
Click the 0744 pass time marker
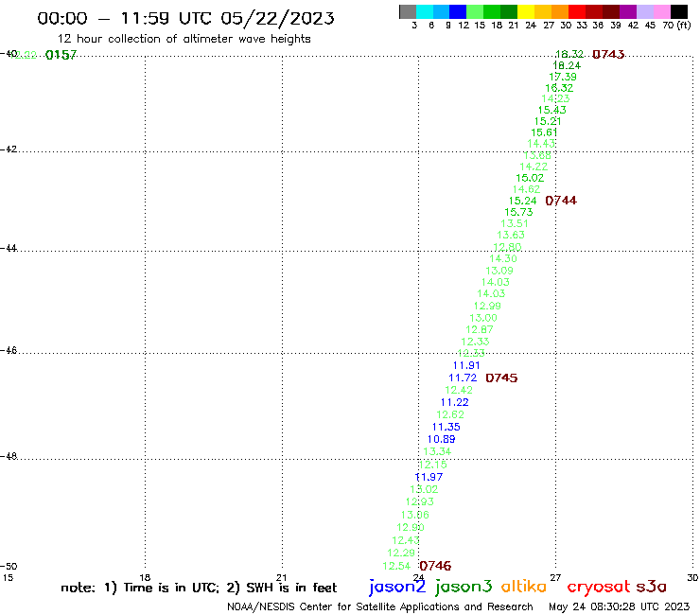[x=561, y=201]
